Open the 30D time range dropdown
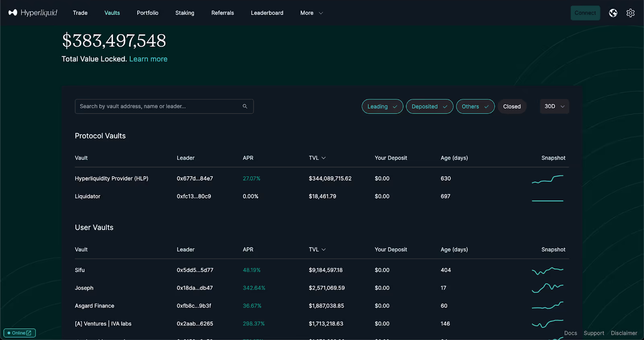 (x=554, y=106)
